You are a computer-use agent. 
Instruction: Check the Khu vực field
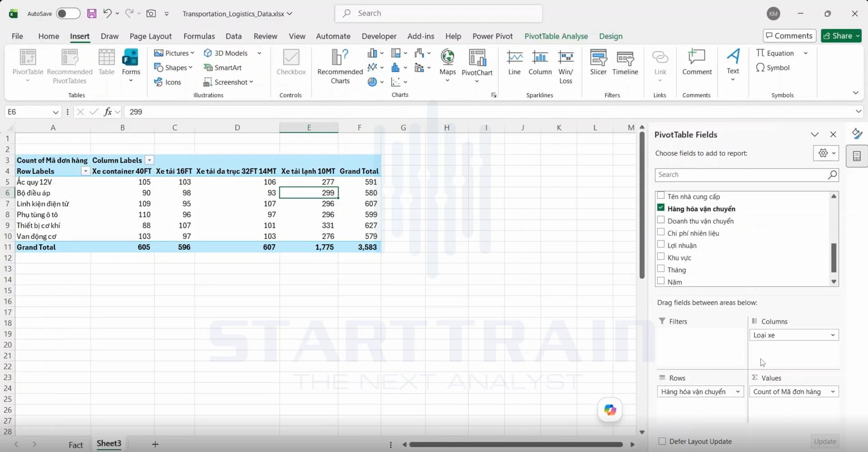tap(661, 257)
